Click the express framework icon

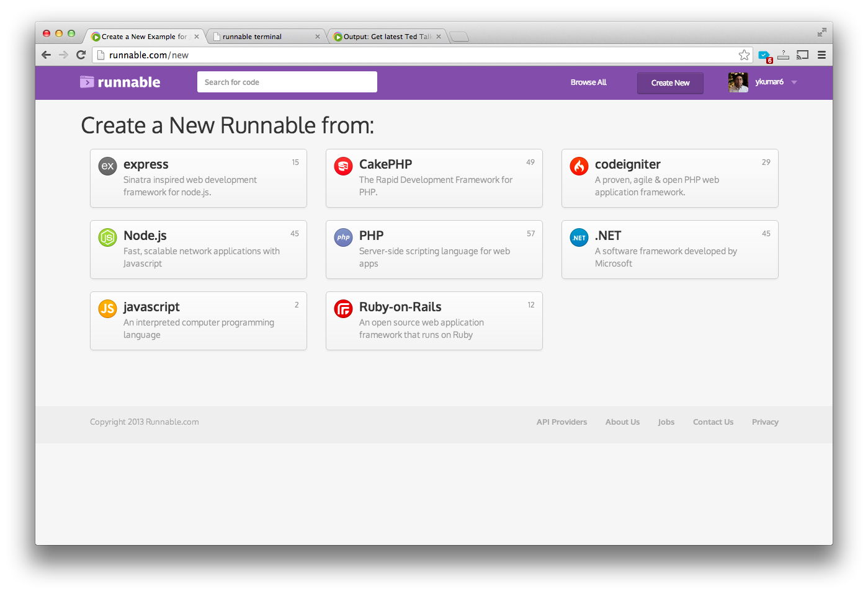coord(107,166)
